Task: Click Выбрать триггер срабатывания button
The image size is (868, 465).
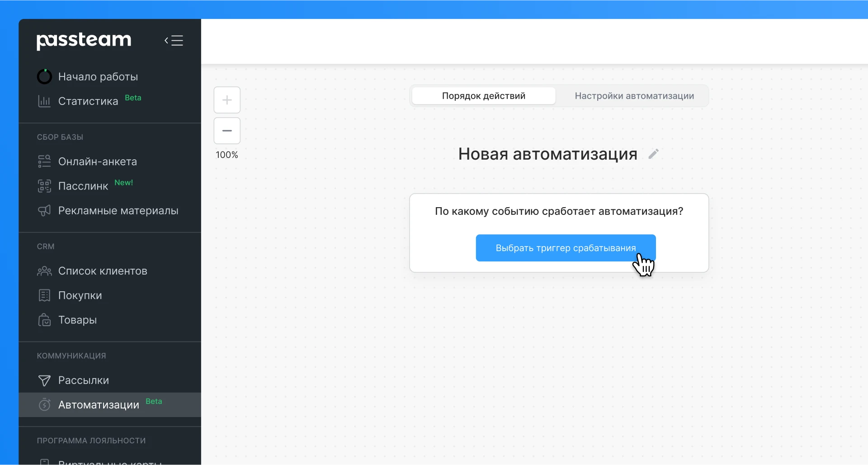Action: (566, 248)
